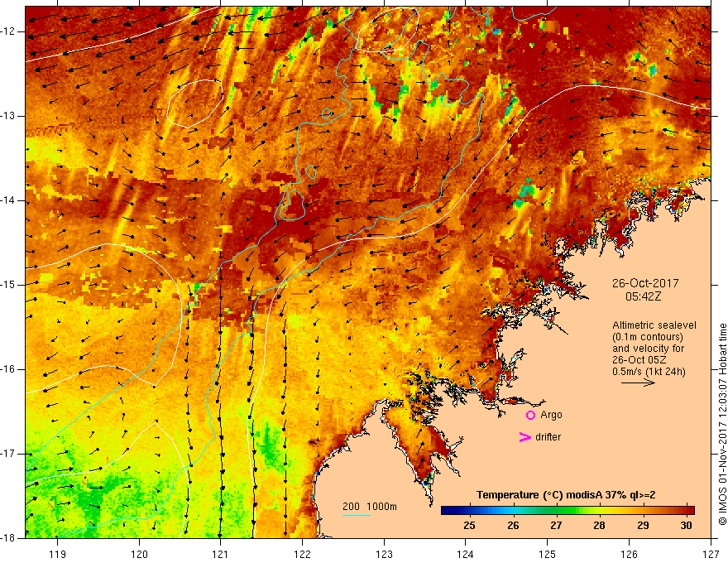Click the colorbar tick label 27
This screenshot has height=563, width=728.
point(556,526)
